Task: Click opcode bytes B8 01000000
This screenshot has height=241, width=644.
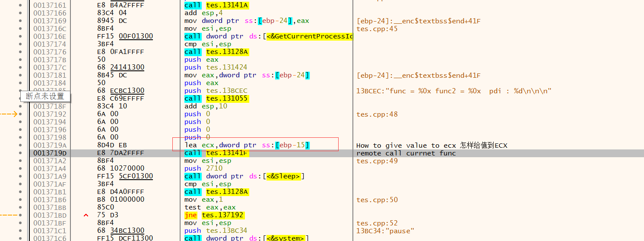Action: [121, 200]
